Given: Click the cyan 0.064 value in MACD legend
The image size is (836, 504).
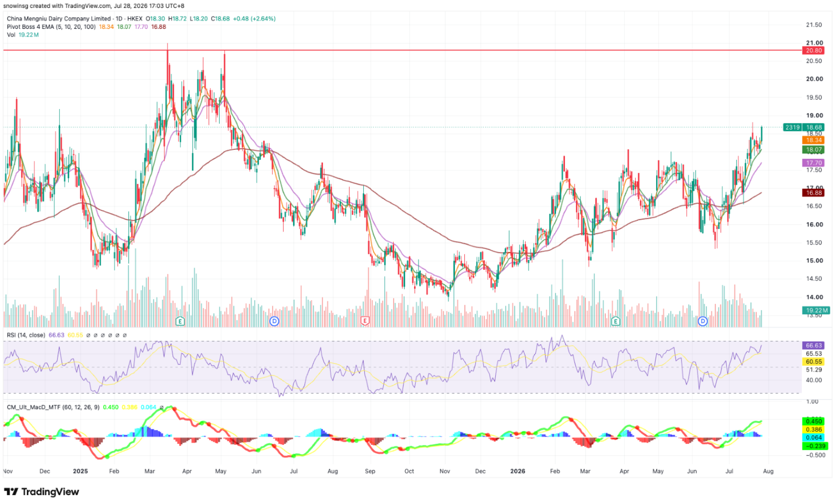Looking at the screenshot, I should tap(148, 407).
